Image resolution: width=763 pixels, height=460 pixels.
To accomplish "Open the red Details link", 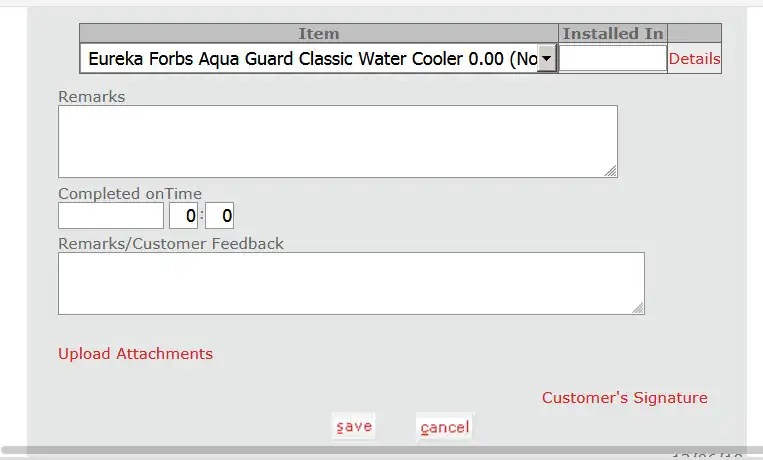I will coord(694,59).
